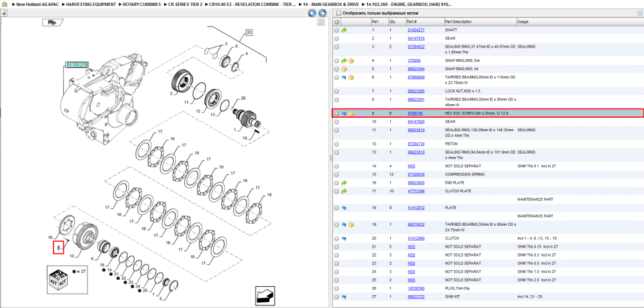Go to next diagram with right arrow
The image size is (644, 308).
322,13
